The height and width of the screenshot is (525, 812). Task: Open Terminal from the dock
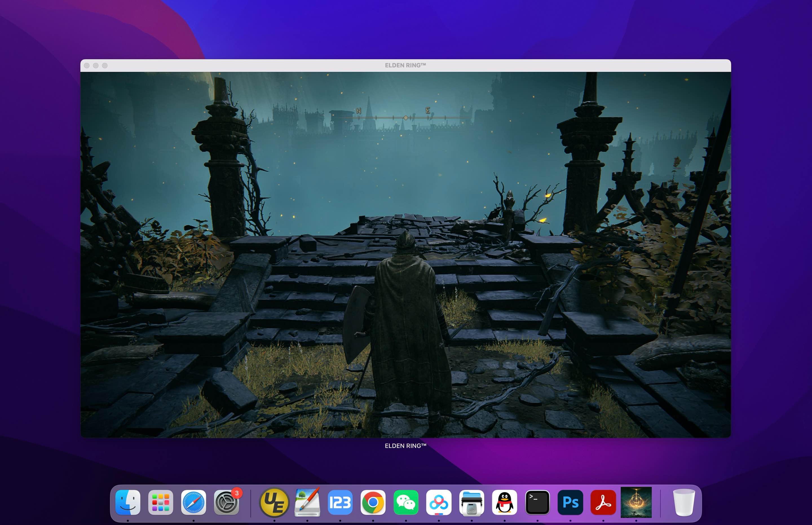537,502
